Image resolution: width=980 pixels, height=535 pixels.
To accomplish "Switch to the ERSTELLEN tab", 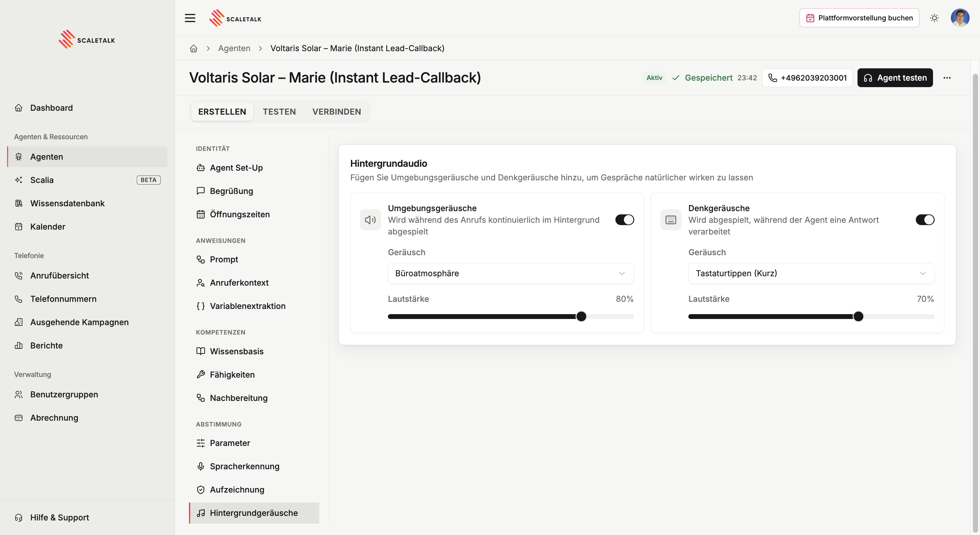I will coord(222,112).
